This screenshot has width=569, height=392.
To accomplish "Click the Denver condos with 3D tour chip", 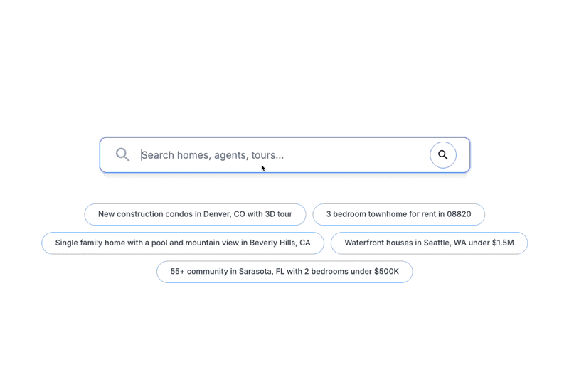I will coord(195,214).
